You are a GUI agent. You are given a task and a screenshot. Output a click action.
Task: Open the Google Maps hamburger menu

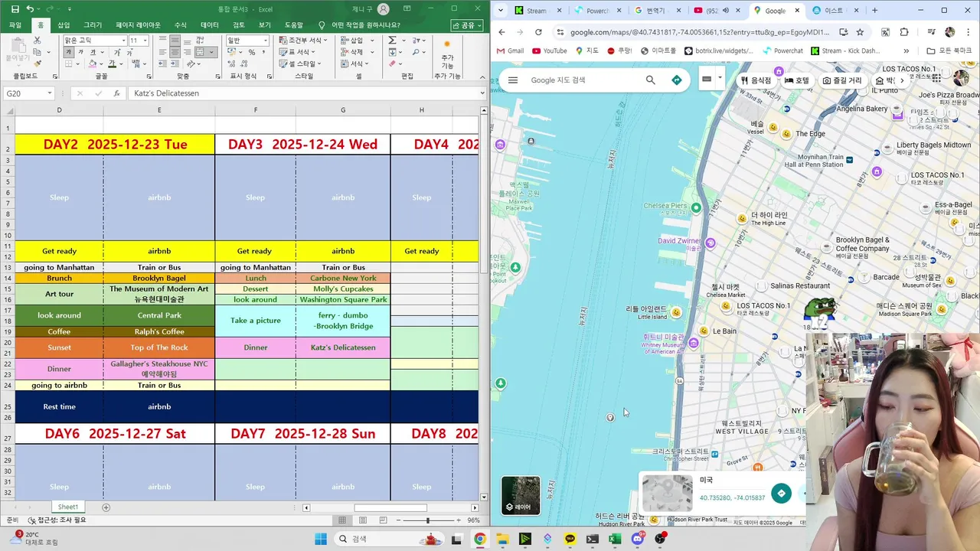(513, 80)
